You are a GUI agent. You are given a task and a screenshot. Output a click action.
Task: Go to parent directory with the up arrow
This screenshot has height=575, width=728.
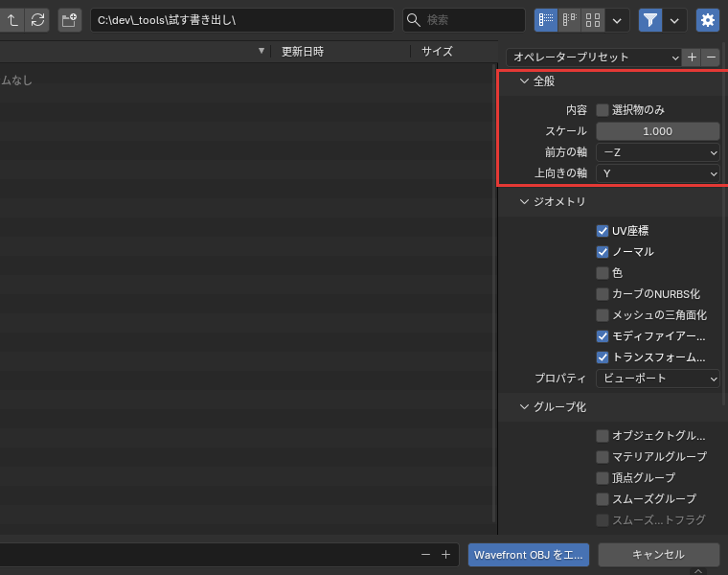click(x=12, y=20)
